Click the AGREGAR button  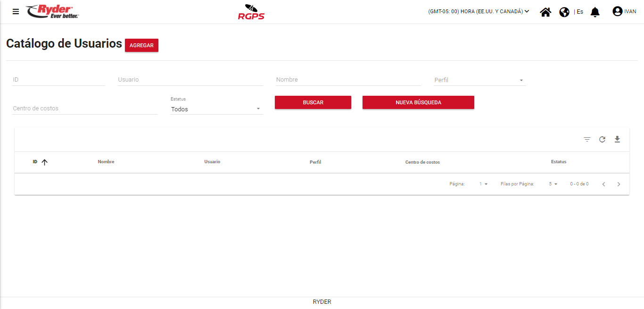(x=141, y=45)
